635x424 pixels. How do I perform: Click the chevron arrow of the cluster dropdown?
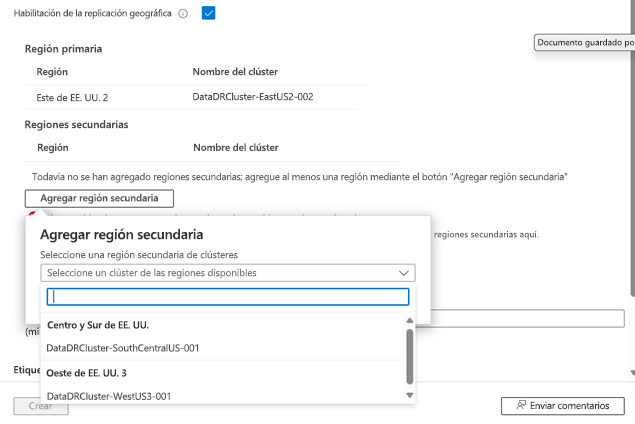[403, 273]
